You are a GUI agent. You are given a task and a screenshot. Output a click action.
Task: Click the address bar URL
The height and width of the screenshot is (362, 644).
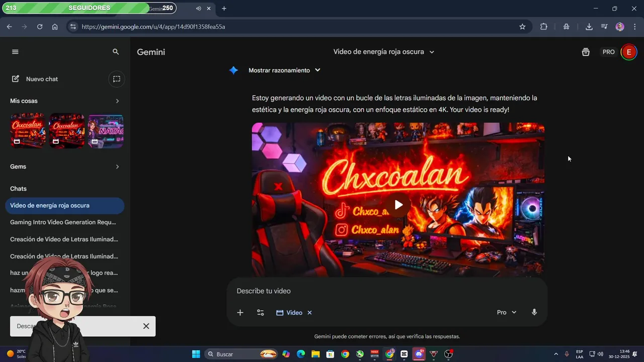(153, 27)
